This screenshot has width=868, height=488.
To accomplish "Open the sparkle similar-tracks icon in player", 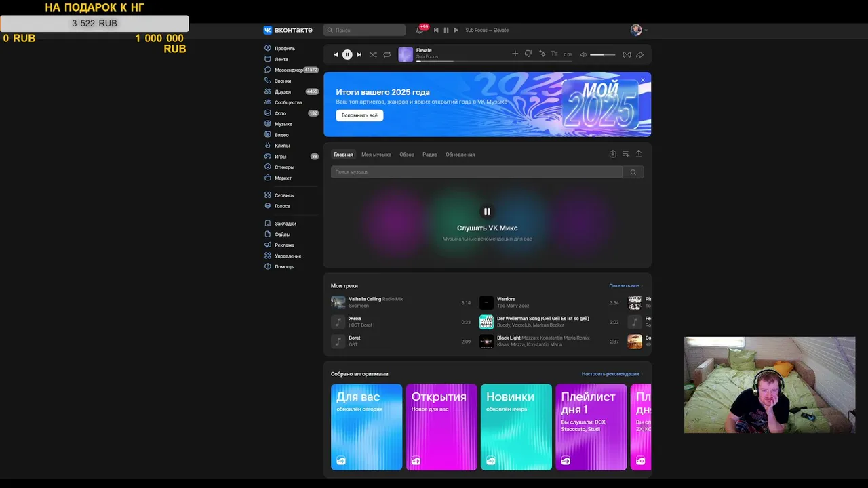I will click(x=542, y=54).
